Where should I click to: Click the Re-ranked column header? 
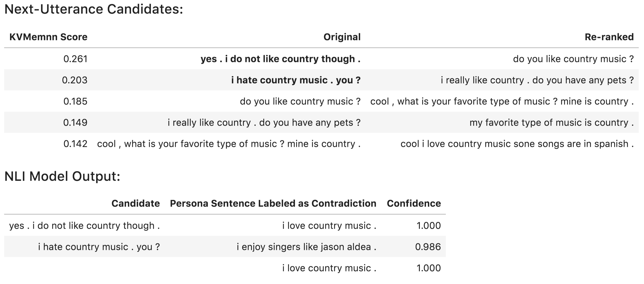(x=609, y=37)
